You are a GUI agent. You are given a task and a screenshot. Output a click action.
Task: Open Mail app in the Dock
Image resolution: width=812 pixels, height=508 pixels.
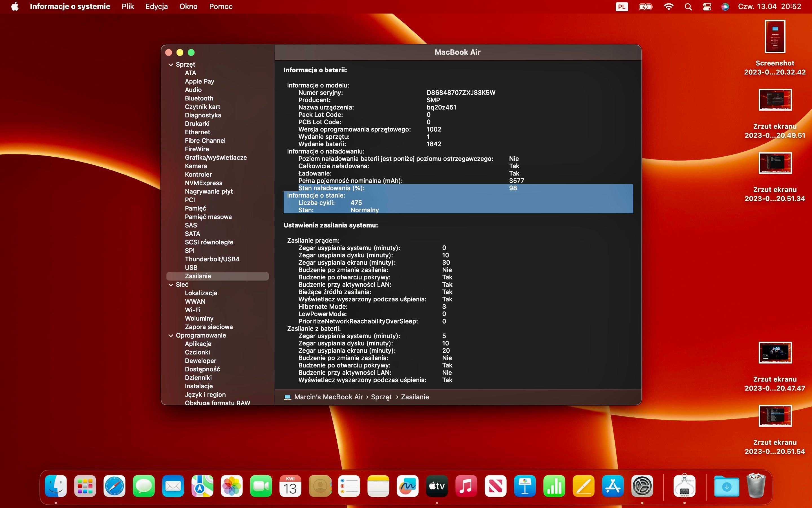[x=173, y=486]
